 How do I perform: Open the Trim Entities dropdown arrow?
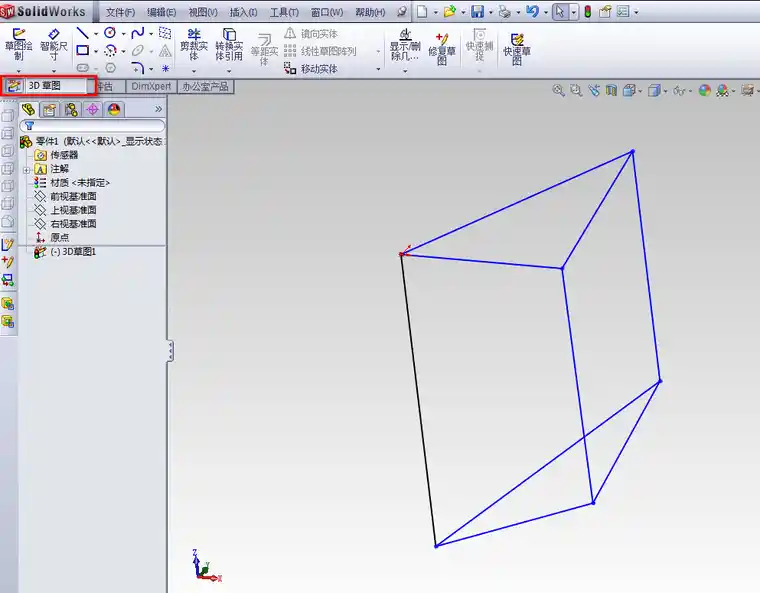point(194,71)
